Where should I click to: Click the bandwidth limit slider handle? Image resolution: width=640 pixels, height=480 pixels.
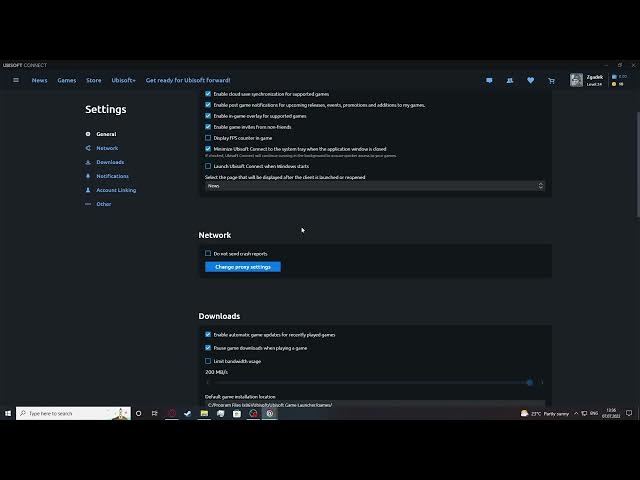coord(530,382)
